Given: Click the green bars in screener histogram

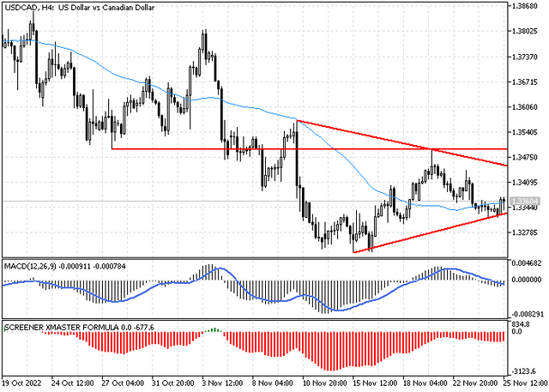Looking at the screenshot, I should (x=214, y=330).
